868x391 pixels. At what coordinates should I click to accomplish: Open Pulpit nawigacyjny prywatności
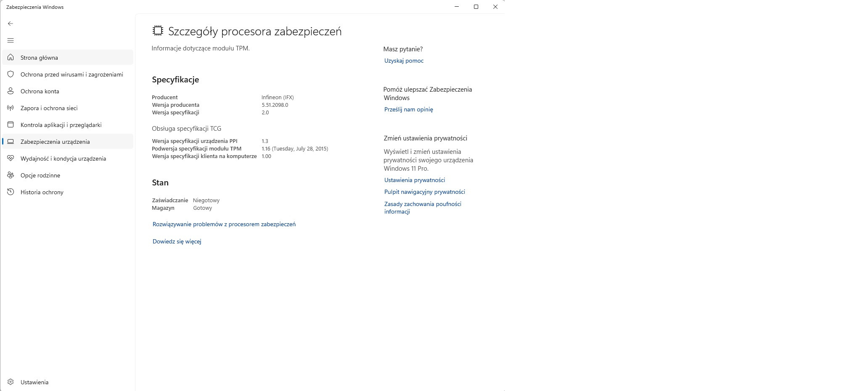[x=424, y=192]
